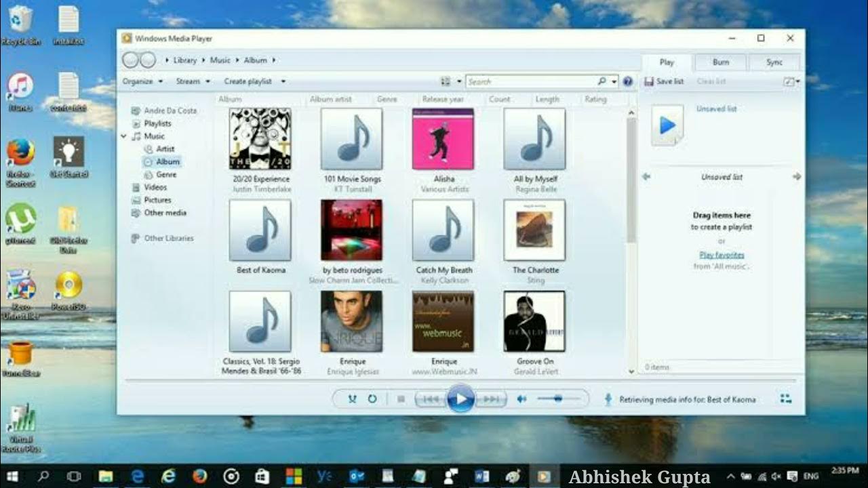Switch to the Burn tab
This screenshot has height=488, width=868.
coord(721,62)
